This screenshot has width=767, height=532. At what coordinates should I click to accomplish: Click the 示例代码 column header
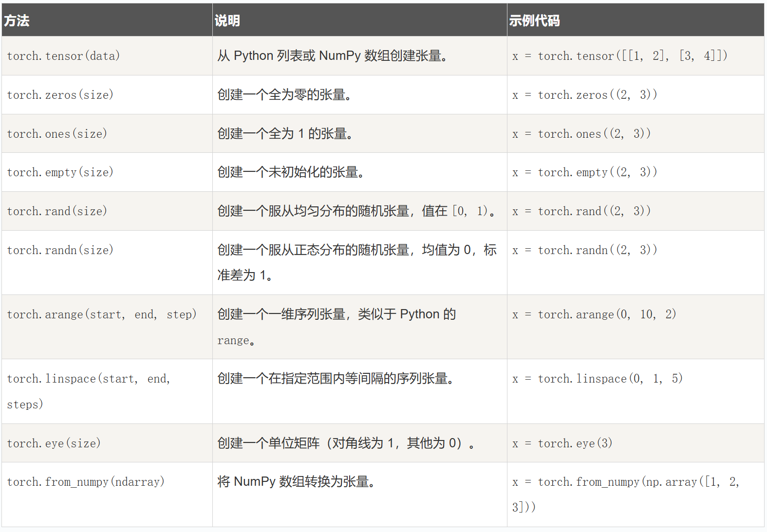click(x=534, y=20)
